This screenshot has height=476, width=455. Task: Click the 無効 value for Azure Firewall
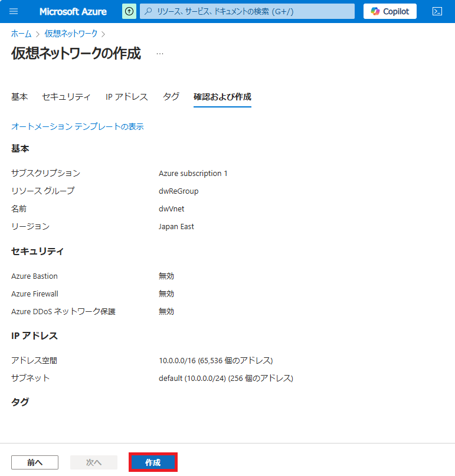point(166,294)
